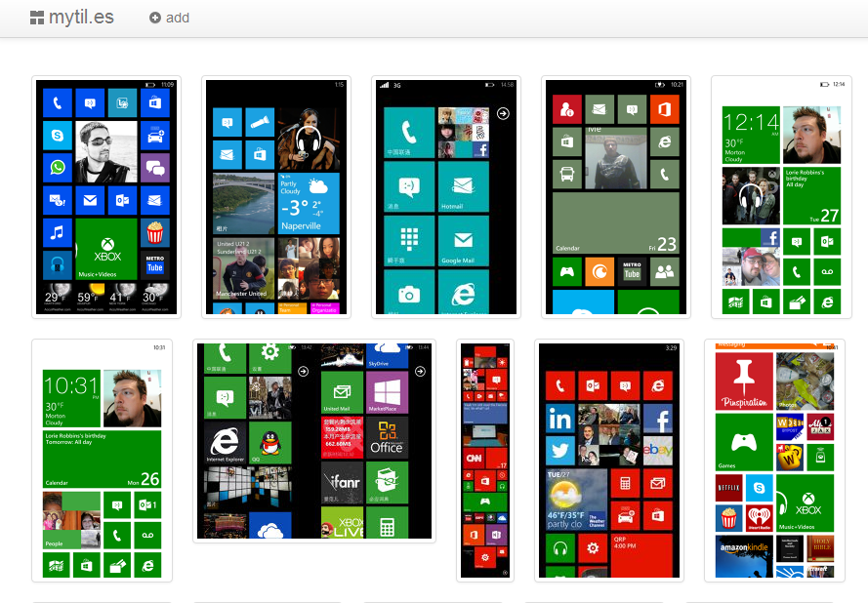The width and height of the screenshot is (868, 603).
Task: Open the narrow tall red screenshot with CNN
Action: [x=485, y=461]
